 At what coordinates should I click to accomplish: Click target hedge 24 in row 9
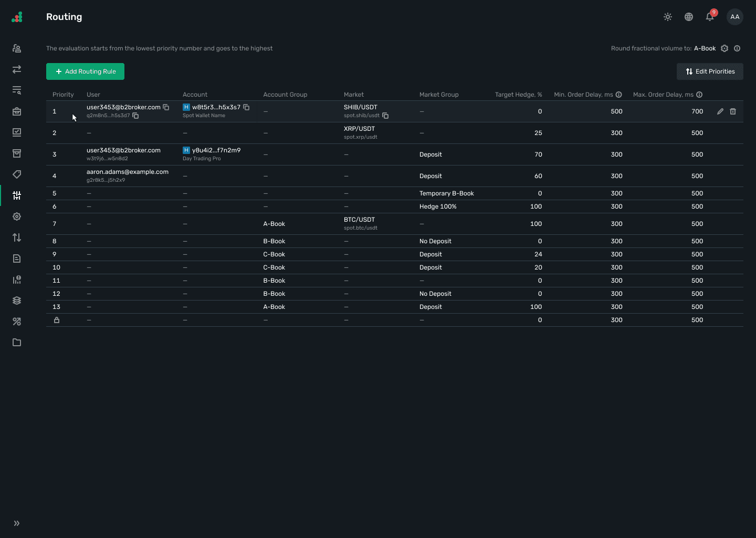pos(538,254)
